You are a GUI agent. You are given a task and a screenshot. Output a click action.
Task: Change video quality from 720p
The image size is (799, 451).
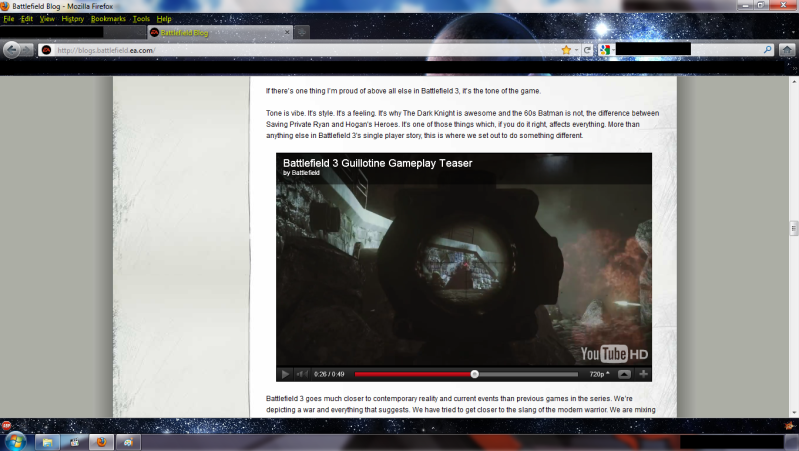pyautogui.click(x=599, y=374)
